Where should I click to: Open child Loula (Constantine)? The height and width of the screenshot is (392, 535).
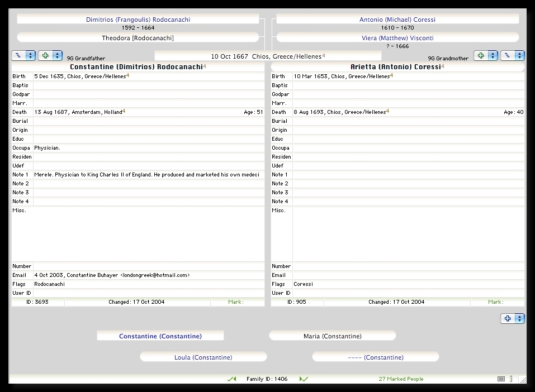pos(203,357)
